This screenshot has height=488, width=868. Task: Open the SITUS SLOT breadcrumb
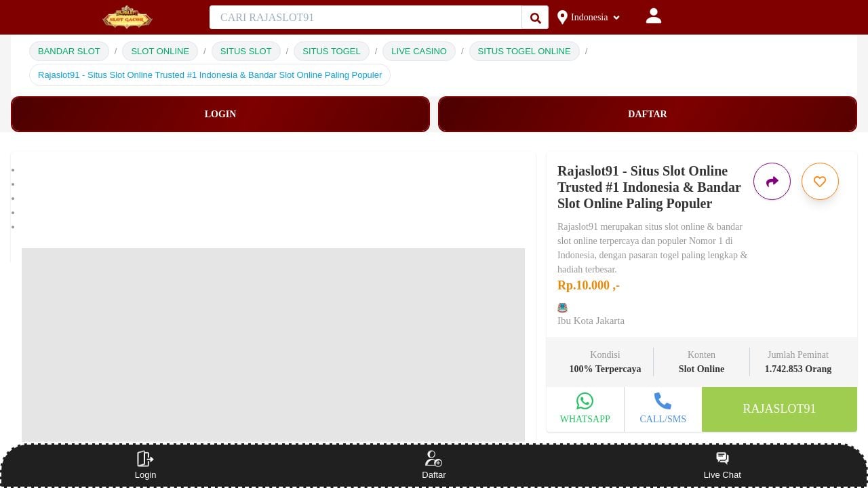click(x=245, y=51)
